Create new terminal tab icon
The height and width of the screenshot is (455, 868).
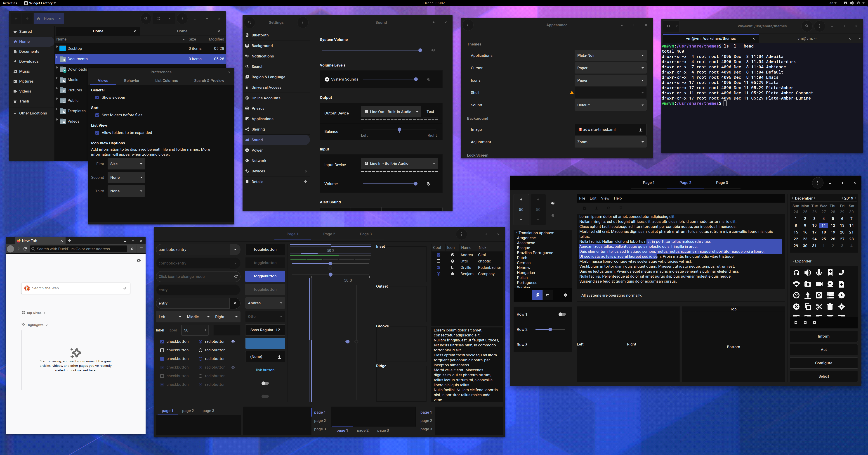pyautogui.click(x=668, y=26)
